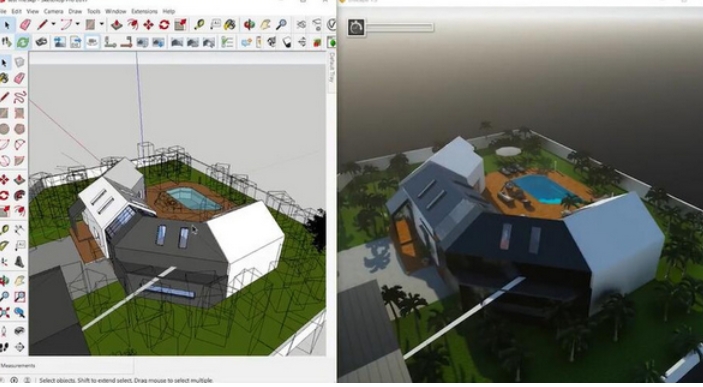The image size is (703, 387).
Task: Toggle Enscape Live Updates green sync icon
Action: (22, 42)
